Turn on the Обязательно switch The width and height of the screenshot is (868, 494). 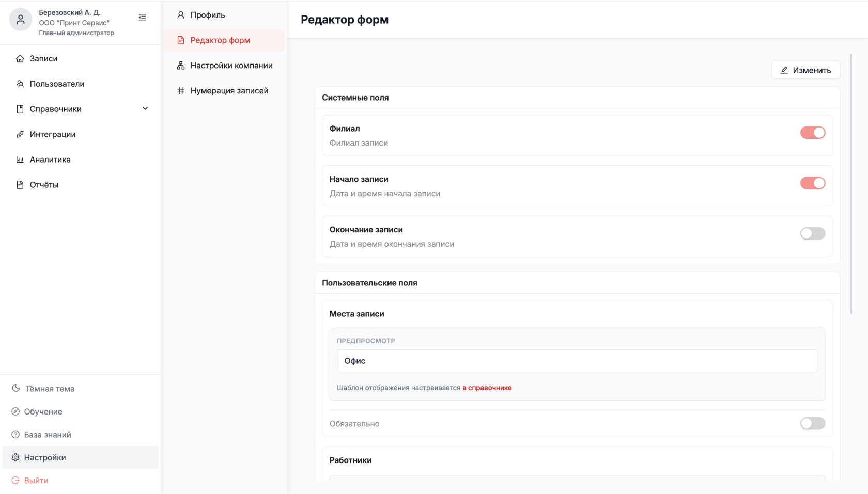coord(813,424)
